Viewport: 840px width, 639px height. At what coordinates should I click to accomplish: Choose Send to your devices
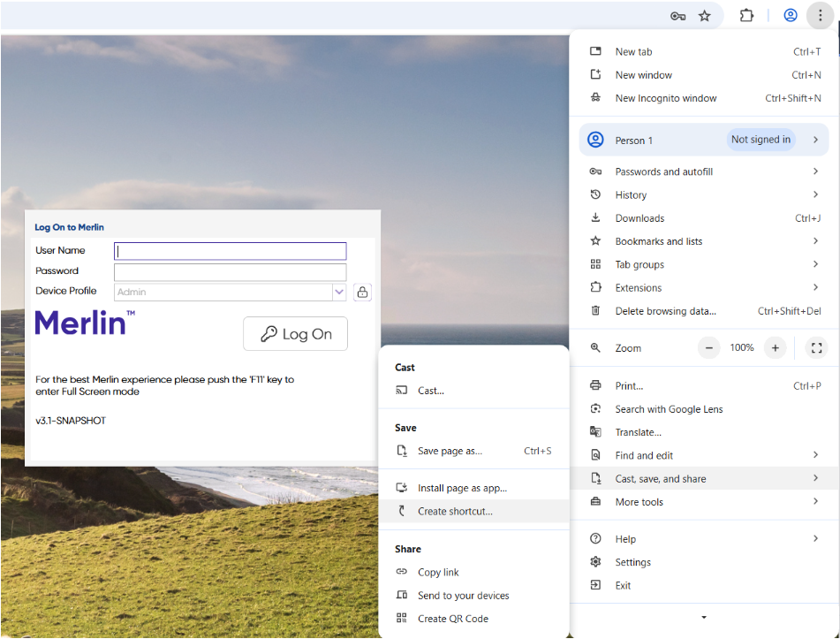coord(473,596)
